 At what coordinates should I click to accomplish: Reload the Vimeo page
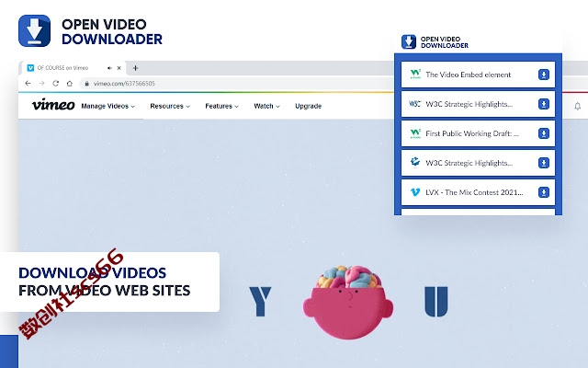pyautogui.click(x=56, y=84)
